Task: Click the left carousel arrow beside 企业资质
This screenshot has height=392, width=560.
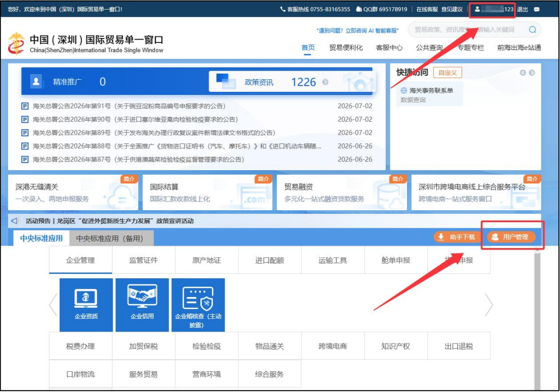Action: tap(53, 305)
